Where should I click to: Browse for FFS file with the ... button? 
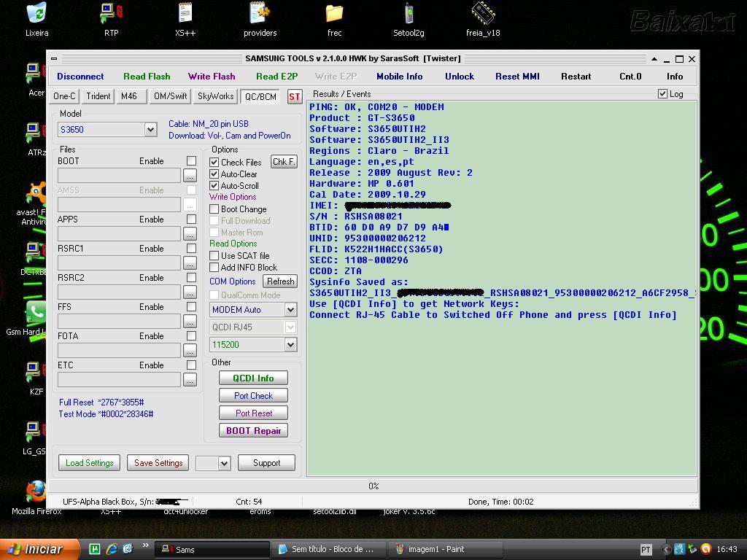coord(190,322)
